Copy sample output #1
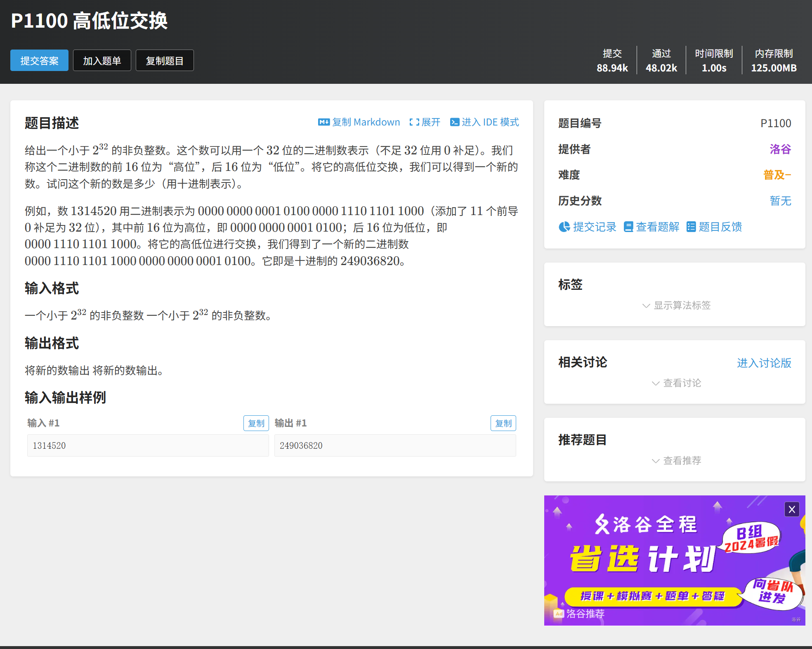The height and width of the screenshot is (649, 812). [x=503, y=423]
